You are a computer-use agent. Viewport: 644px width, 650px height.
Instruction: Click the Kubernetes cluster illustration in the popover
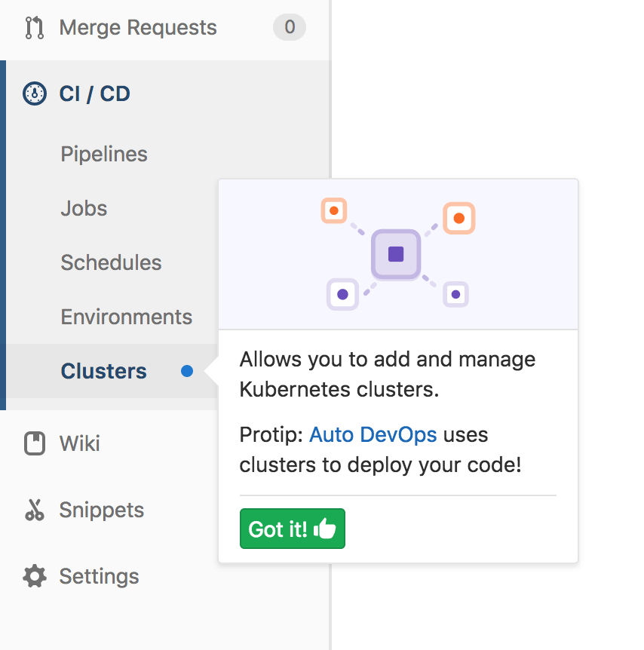coord(396,254)
